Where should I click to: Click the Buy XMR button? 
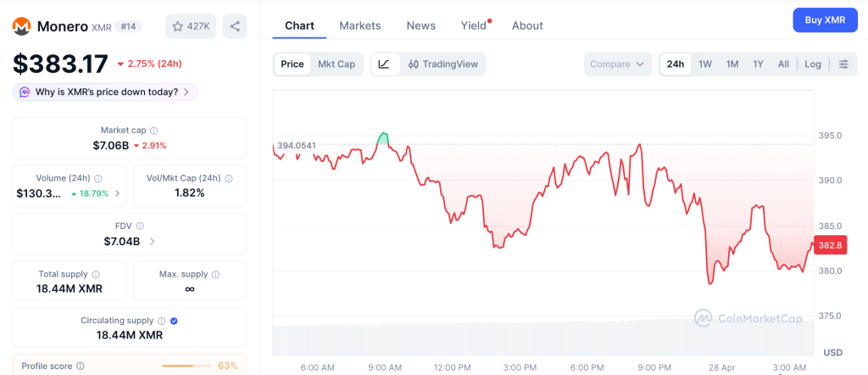pyautogui.click(x=825, y=20)
